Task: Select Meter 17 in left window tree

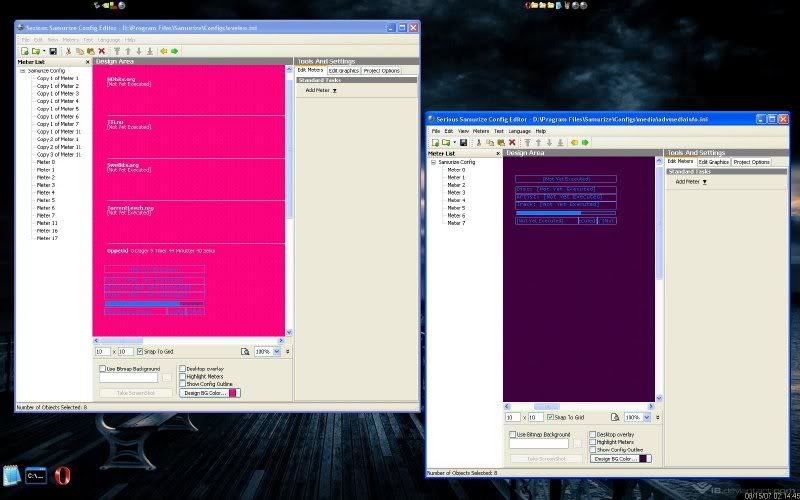Action: (x=47, y=238)
